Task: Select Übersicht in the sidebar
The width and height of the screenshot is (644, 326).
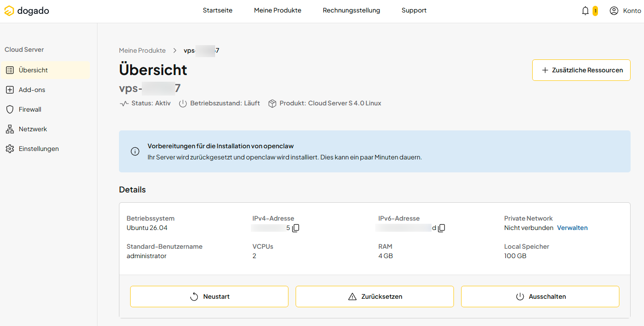Action: (x=45, y=70)
